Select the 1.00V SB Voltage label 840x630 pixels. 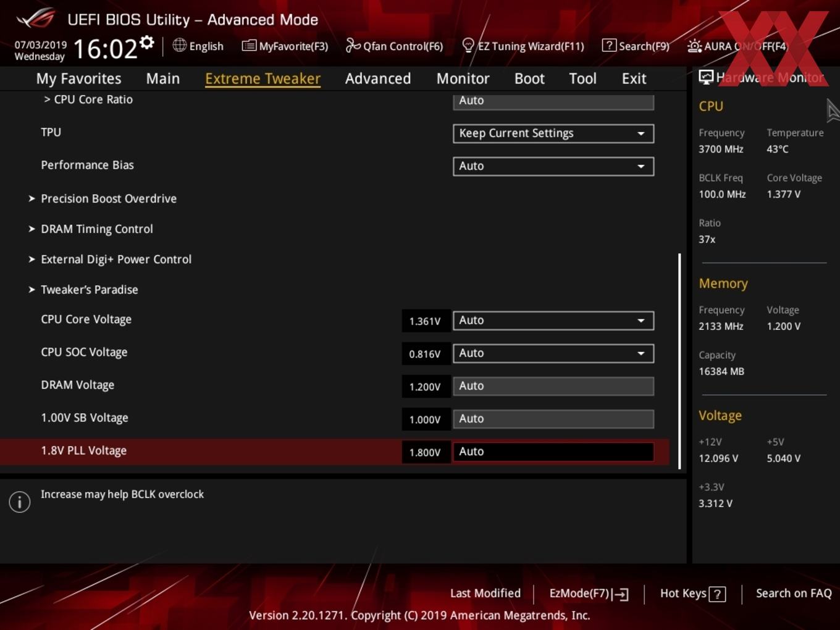[85, 418]
